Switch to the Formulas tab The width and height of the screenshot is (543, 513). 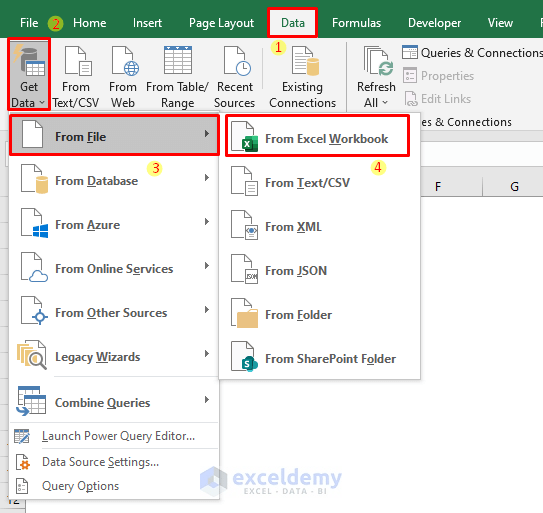click(x=356, y=23)
